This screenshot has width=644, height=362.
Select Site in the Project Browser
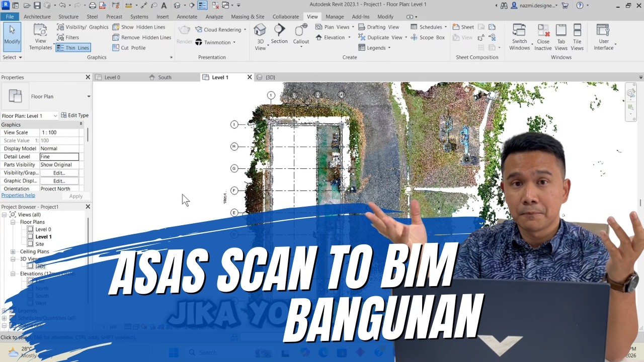click(x=39, y=244)
